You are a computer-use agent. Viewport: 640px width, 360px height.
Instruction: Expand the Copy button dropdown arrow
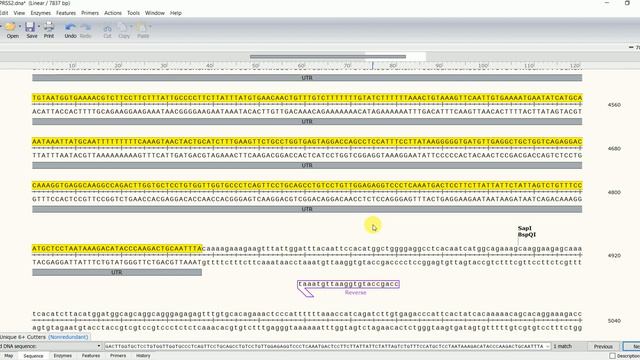pos(131,27)
